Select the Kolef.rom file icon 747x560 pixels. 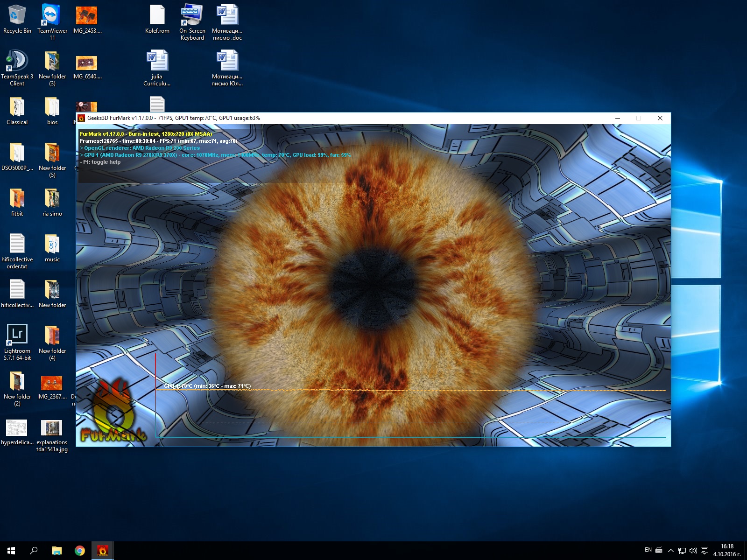(x=157, y=19)
